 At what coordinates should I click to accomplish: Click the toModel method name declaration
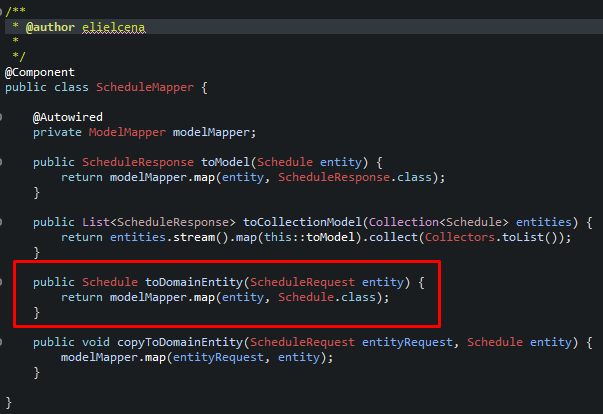click(225, 162)
